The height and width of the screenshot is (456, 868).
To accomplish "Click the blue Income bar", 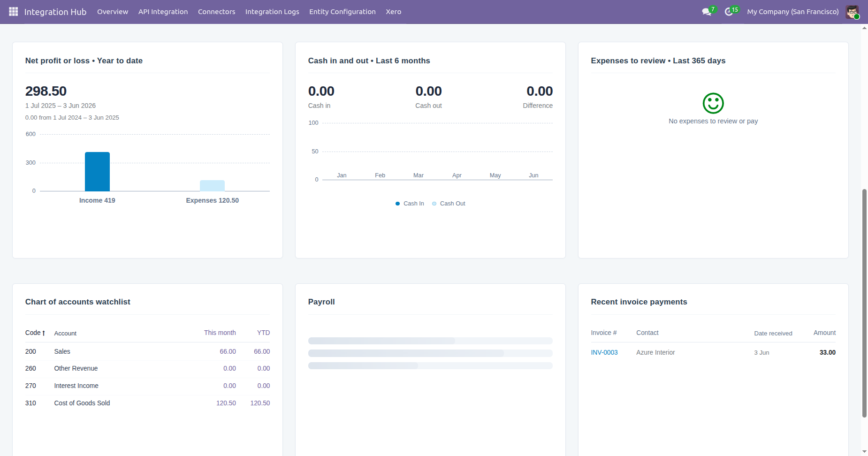I will (x=97, y=171).
